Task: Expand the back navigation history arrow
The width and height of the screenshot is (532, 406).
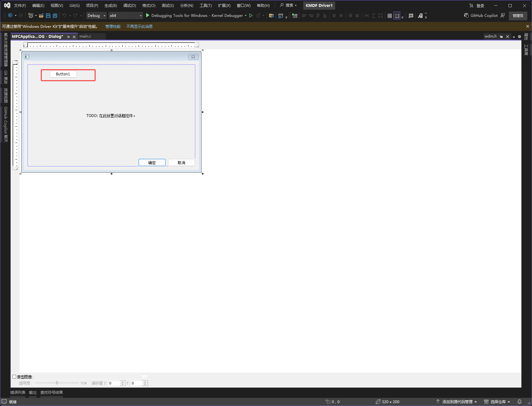Action: (16, 15)
